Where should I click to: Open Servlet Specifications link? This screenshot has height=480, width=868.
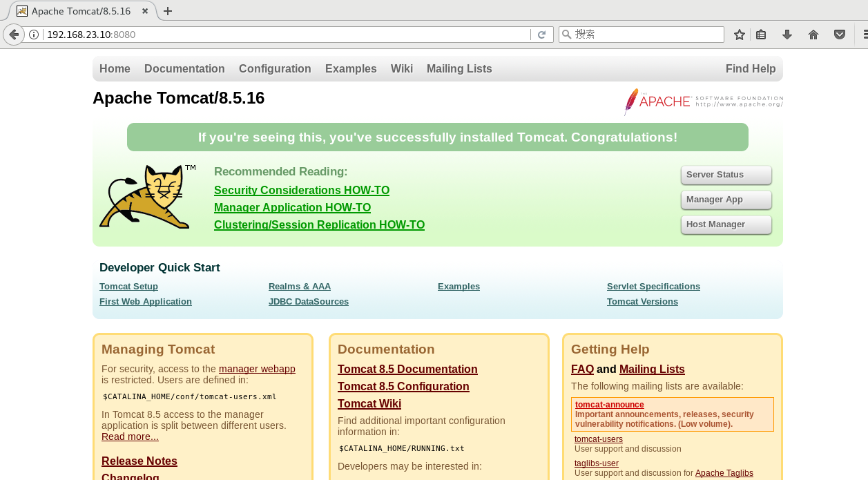pyautogui.click(x=653, y=287)
